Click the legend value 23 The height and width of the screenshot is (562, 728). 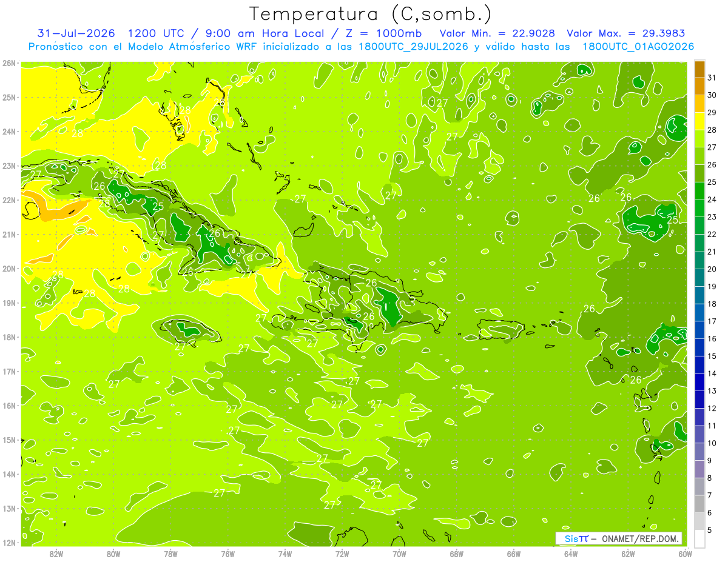pos(712,217)
